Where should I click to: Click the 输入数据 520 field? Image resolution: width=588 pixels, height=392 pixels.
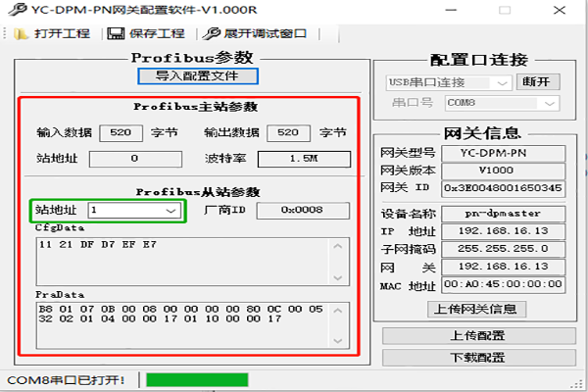pyautogui.click(x=121, y=133)
